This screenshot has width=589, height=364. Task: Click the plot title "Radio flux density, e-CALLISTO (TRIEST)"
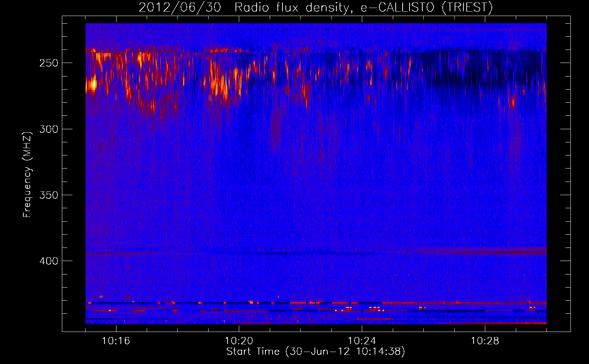[363, 7]
